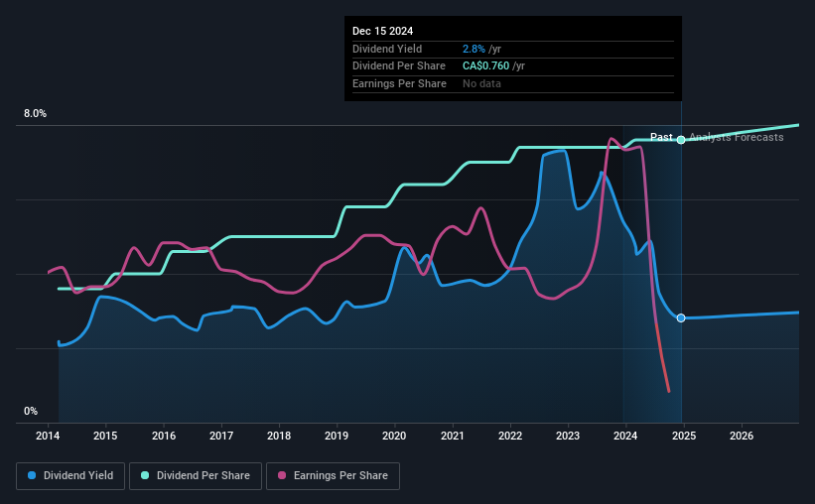Click the 2022 x-axis label
Screen dimensions: 815x504
[510, 436]
